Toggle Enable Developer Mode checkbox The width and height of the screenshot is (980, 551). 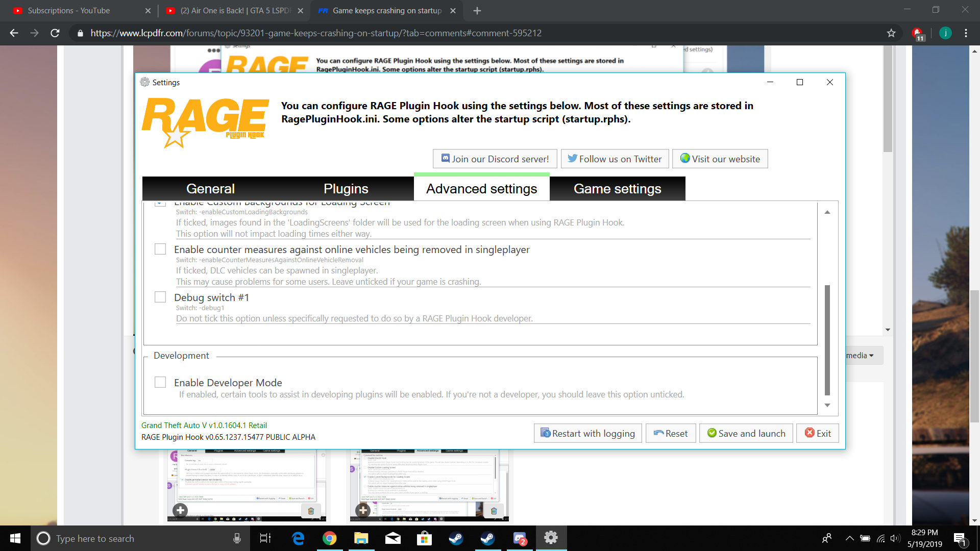(160, 382)
